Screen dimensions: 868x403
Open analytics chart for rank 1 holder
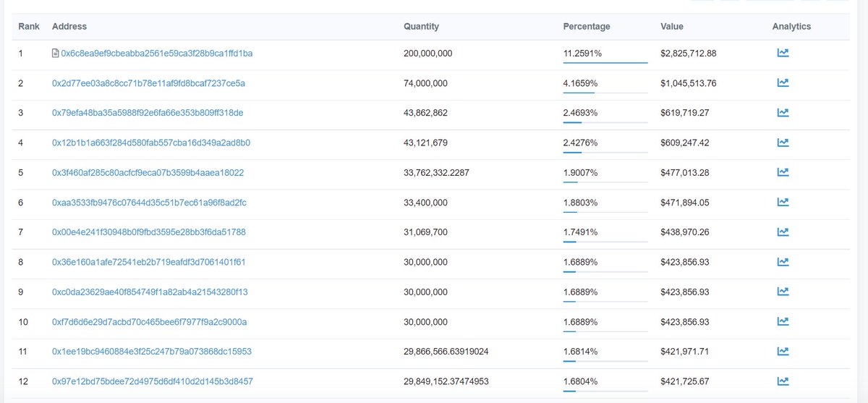point(783,53)
